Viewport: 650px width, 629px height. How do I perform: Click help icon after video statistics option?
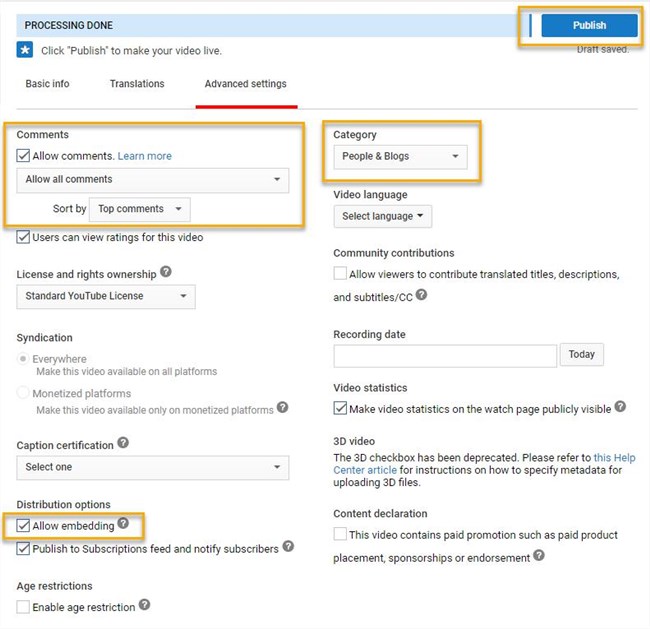(x=620, y=407)
